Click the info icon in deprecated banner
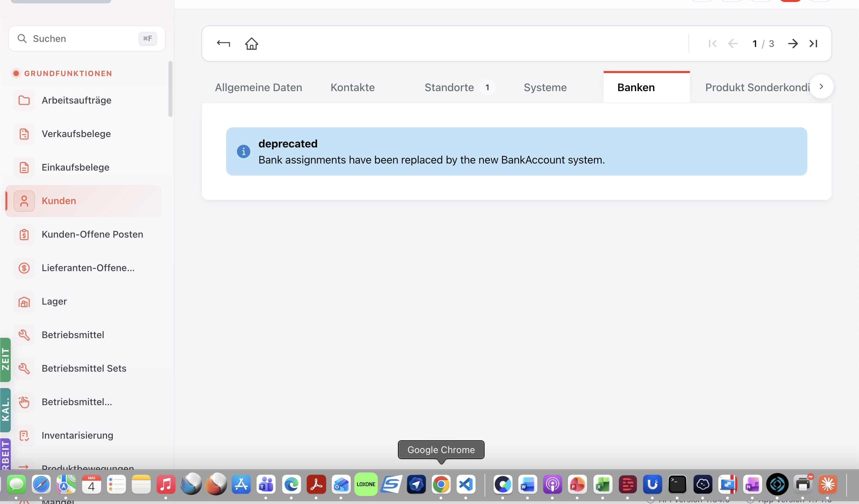 [243, 151]
